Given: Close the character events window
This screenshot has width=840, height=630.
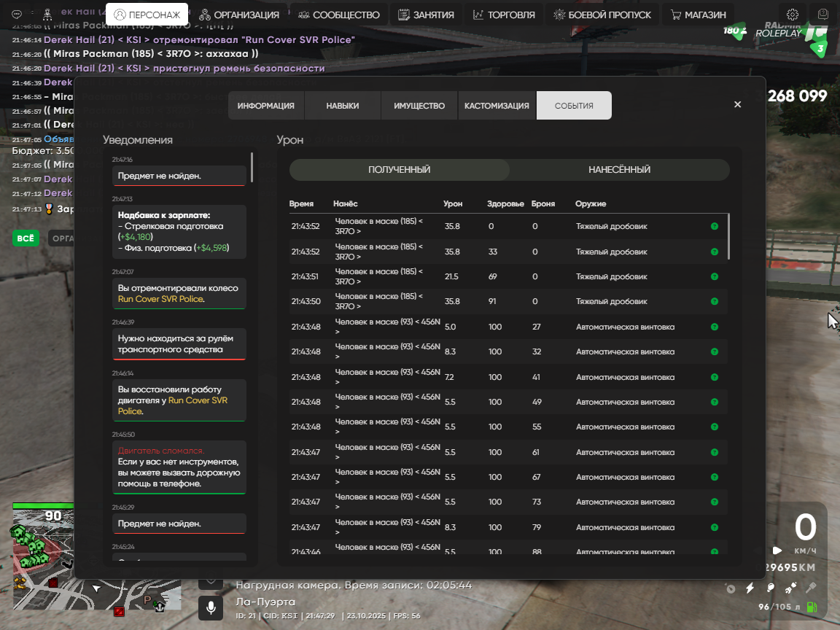Looking at the screenshot, I should pos(737,104).
